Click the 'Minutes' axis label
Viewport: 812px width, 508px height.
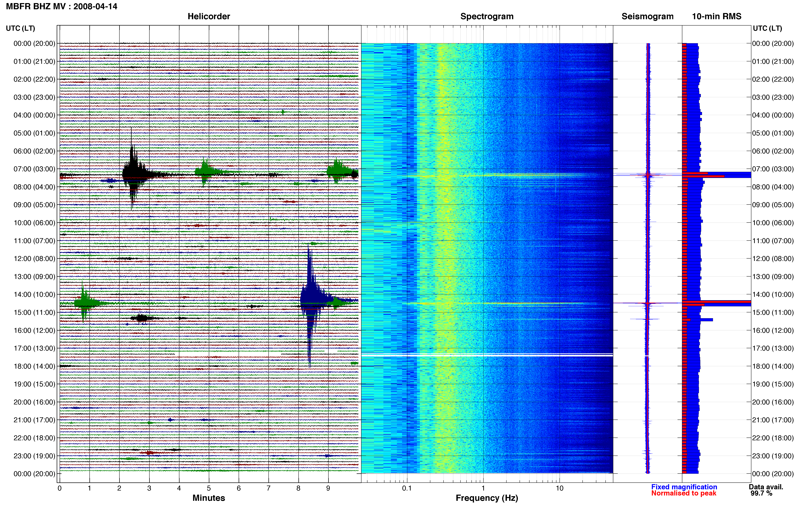click(x=209, y=498)
